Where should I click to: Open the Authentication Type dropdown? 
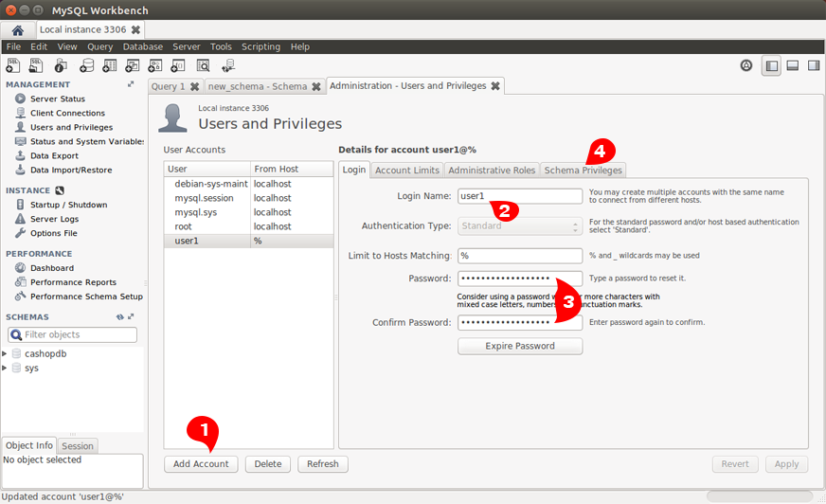coord(520,225)
